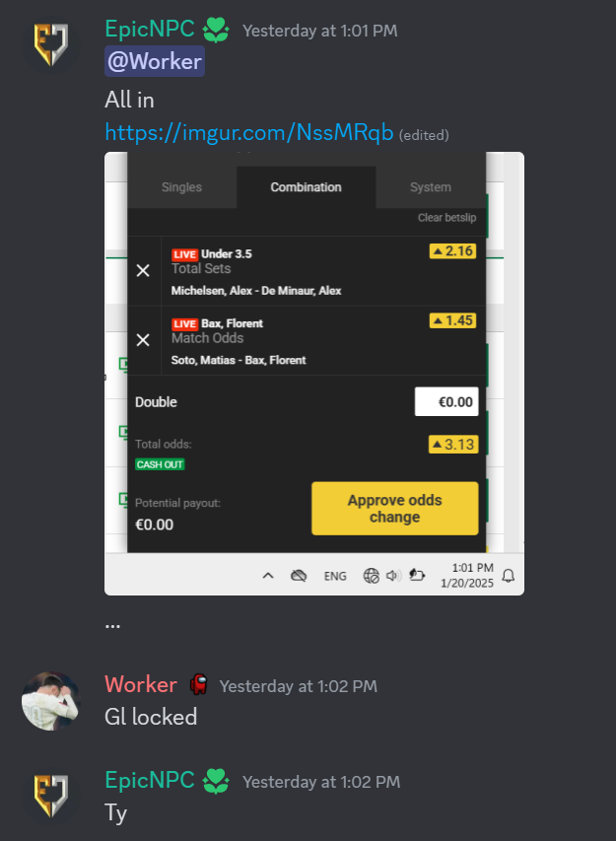This screenshot has height=841, width=616.
Task: Expand the system tray hidden icons chevron
Action: pyautogui.click(x=268, y=576)
